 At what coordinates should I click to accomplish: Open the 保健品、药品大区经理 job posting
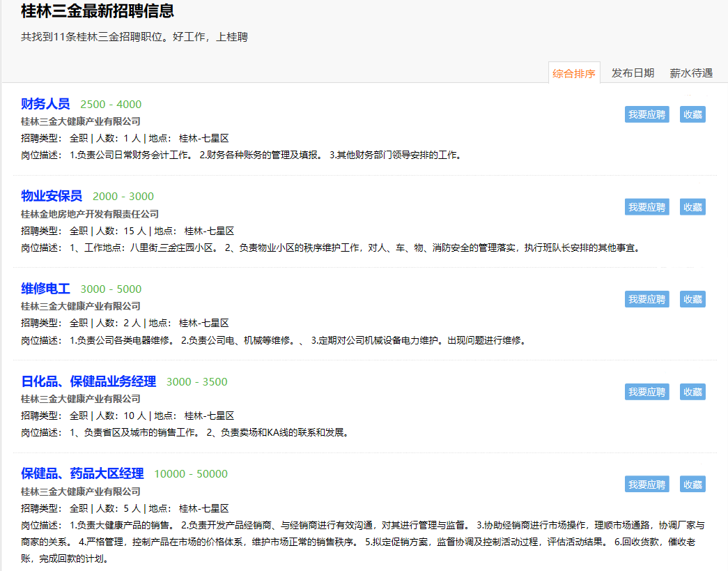coord(82,473)
